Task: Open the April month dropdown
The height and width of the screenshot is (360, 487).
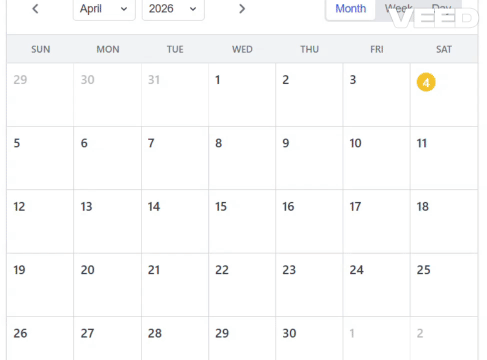Action: 104,9
